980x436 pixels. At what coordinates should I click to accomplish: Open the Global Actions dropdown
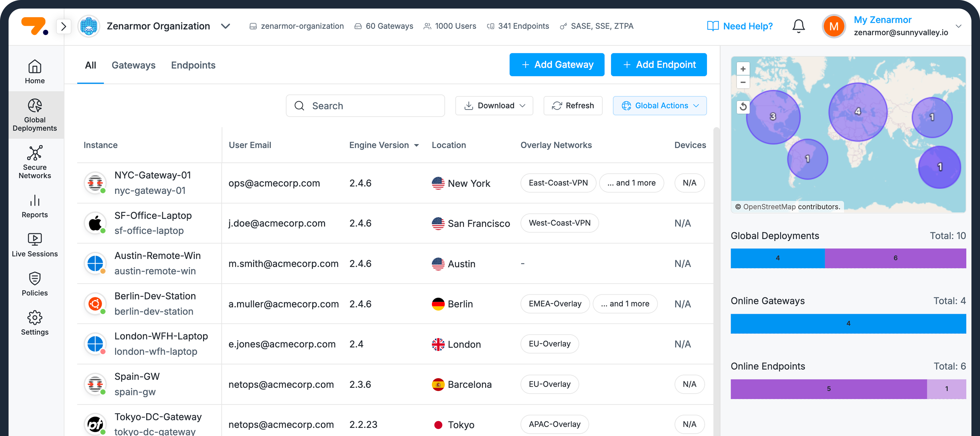coord(660,105)
